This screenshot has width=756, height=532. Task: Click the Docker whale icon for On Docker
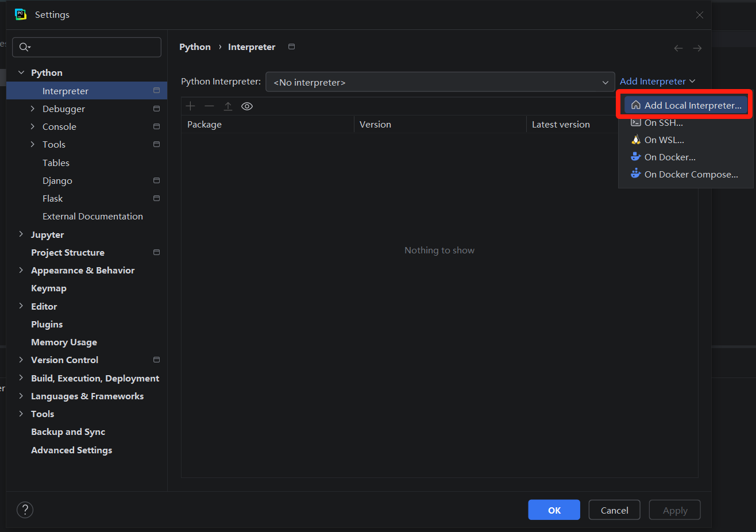(636, 157)
